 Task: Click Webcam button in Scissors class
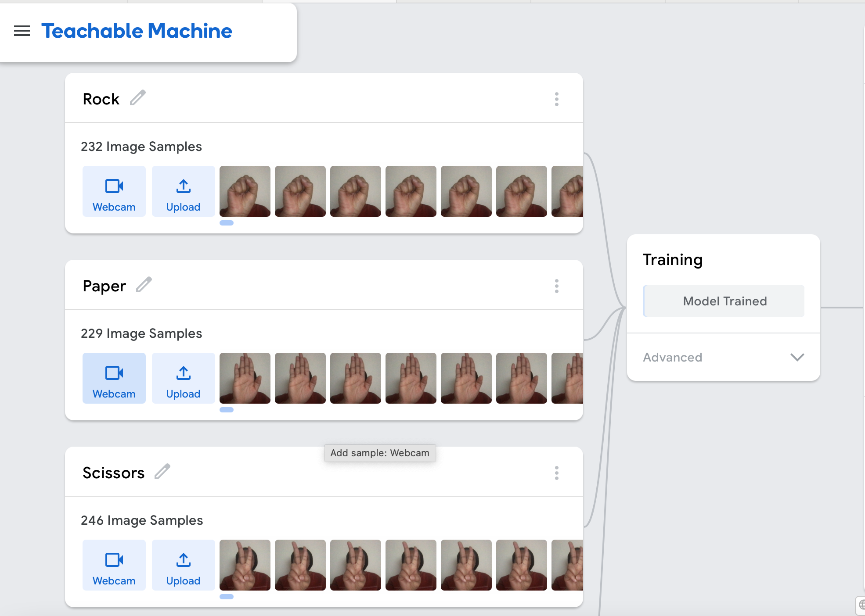(x=114, y=565)
